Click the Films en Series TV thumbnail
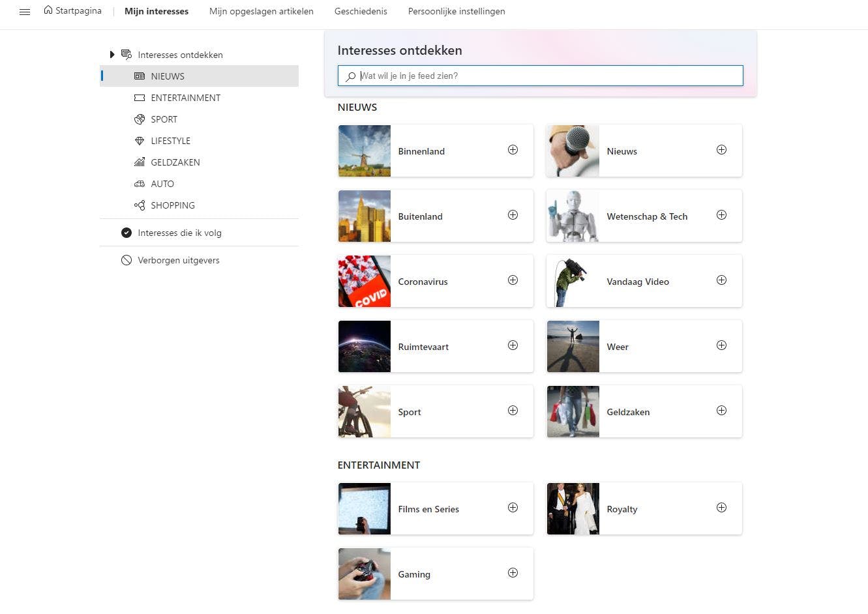Viewport: 868px width, 614px height. tap(365, 508)
